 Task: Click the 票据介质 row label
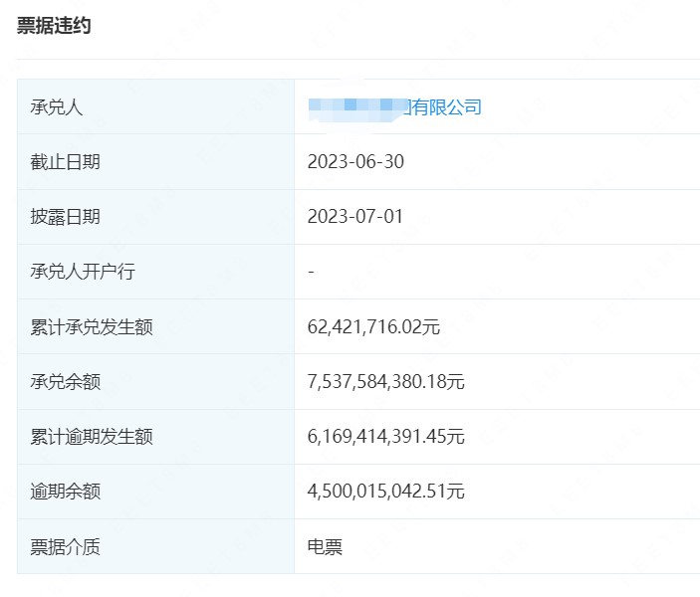(66, 546)
